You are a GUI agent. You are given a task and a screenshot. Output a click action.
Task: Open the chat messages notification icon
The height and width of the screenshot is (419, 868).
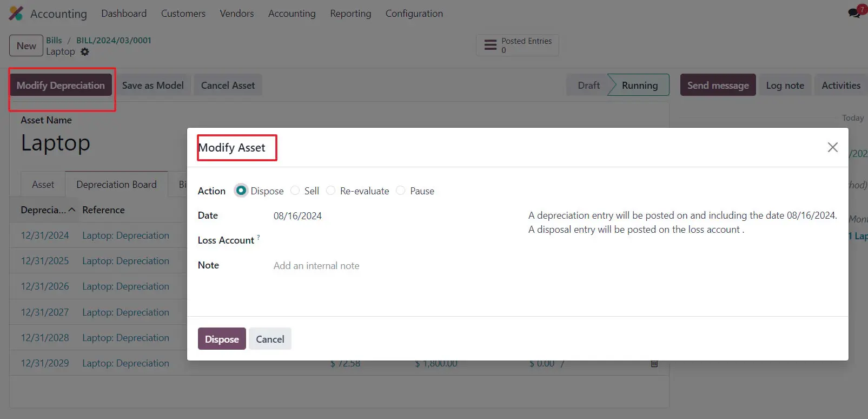pos(854,13)
